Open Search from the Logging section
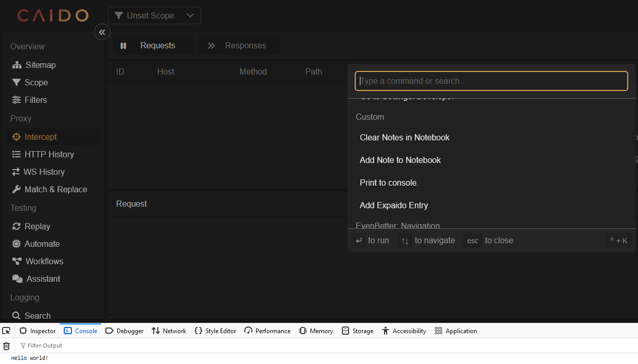The image size is (638, 364). pos(37,316)
